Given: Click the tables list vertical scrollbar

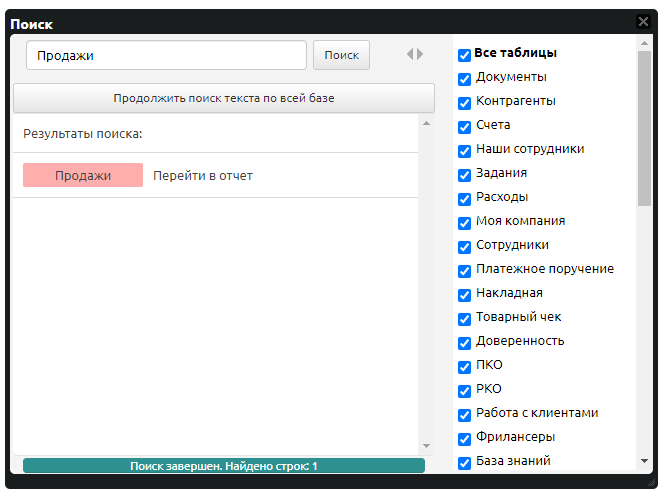Looking at the screenshot, I should coord(643,128).
